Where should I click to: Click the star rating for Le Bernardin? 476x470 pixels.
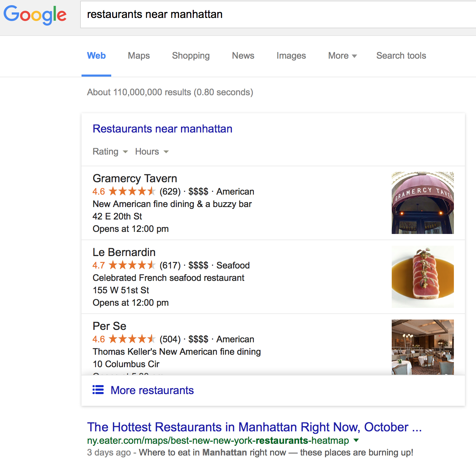[132, 265]
